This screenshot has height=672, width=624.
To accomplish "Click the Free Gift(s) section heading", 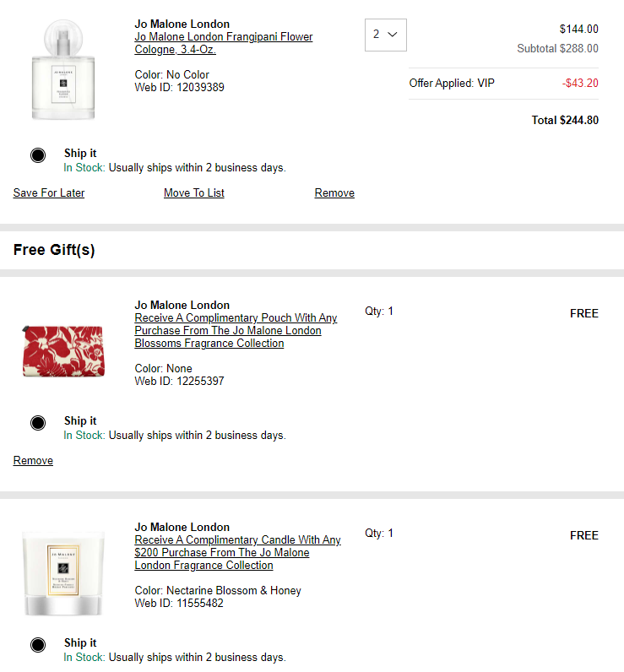I will (x=54, y=250).
